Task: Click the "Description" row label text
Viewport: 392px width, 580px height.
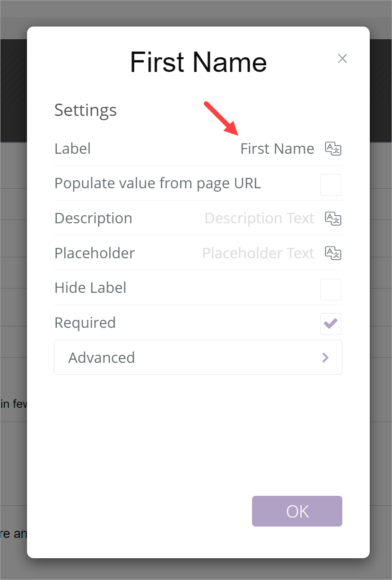Action: 93,218
